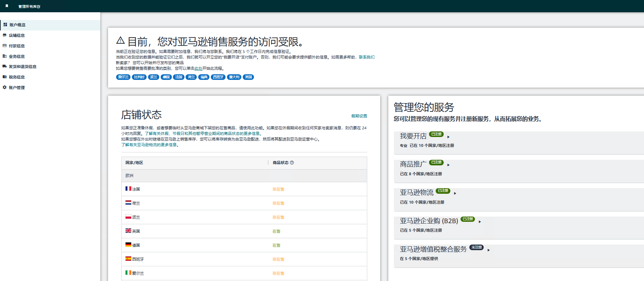Select the blue 波兰 country tag

[x=154, y=77]
